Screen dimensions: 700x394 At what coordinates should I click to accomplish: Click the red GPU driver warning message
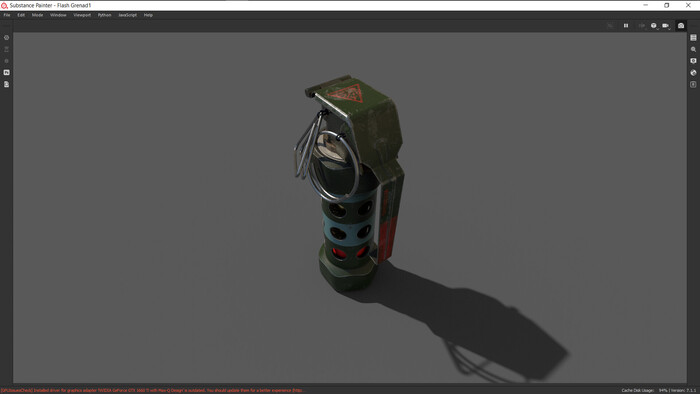click(x=153, y=390)
